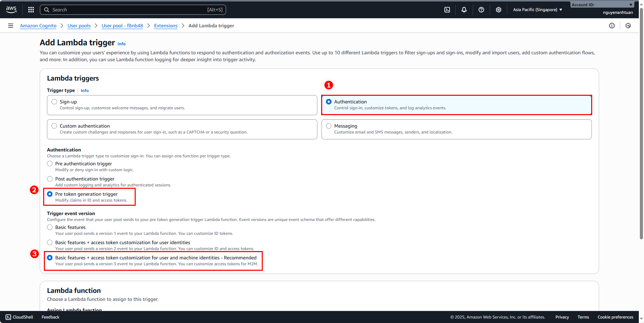This screenshot has width=644, height=323.
Task: Click the Feedback button in footer
Action: pyautogui.click(x=50, y=317)
